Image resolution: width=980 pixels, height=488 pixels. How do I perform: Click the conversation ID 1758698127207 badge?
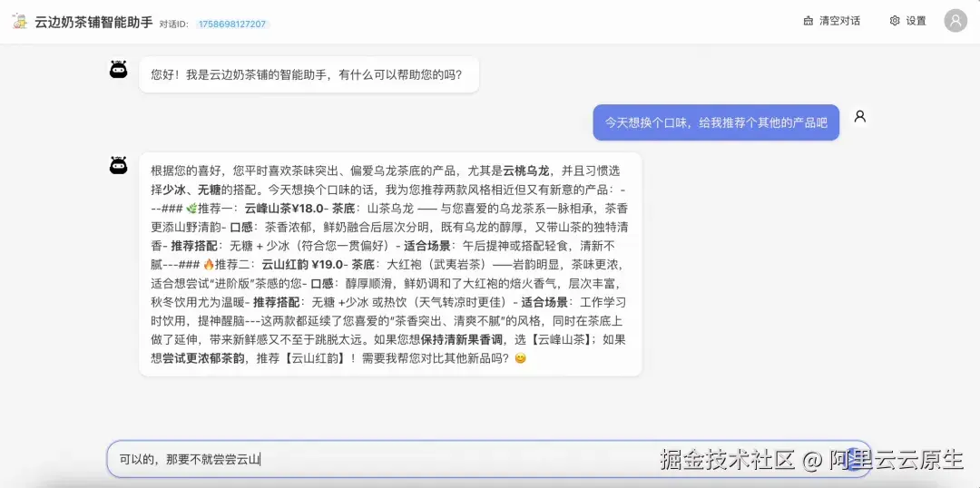[232, 24]
